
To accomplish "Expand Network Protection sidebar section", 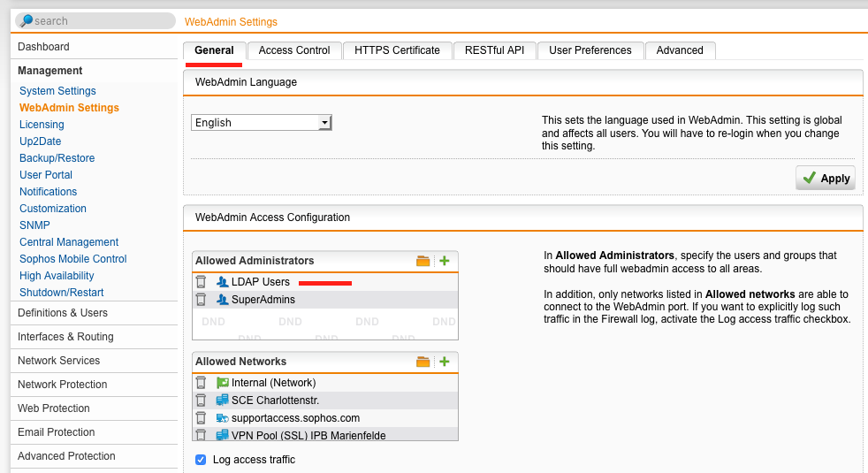I will pos(63,385).
